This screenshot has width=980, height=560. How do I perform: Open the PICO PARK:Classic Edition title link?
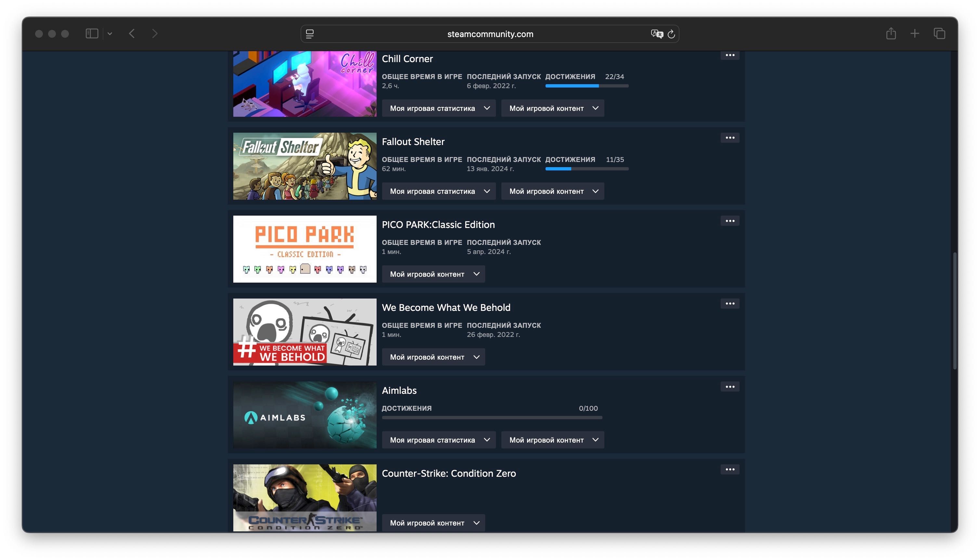438,225
